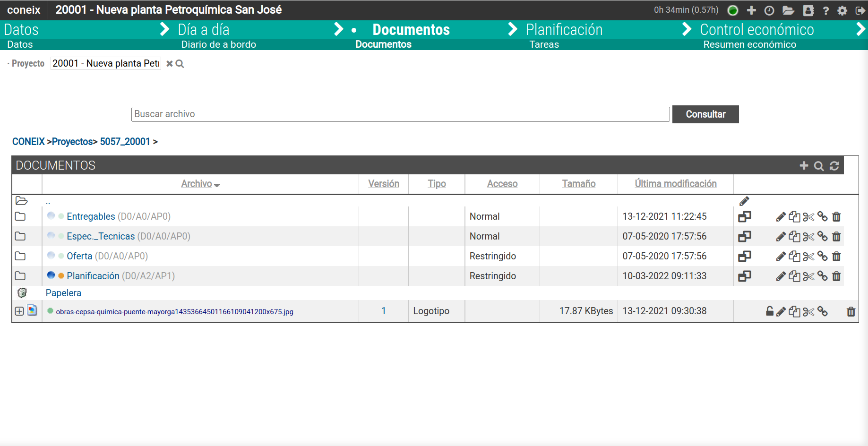This screenshot has height=446, width=868.
Task: Click the 5057_20001 breadcrumb link
Action: click(x=125, y=142)
